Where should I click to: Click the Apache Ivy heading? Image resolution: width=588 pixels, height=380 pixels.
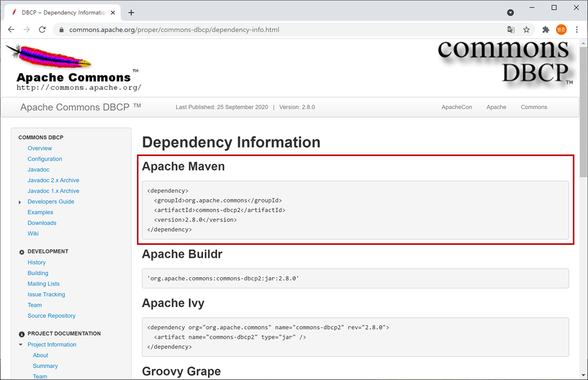click(173, 303)
